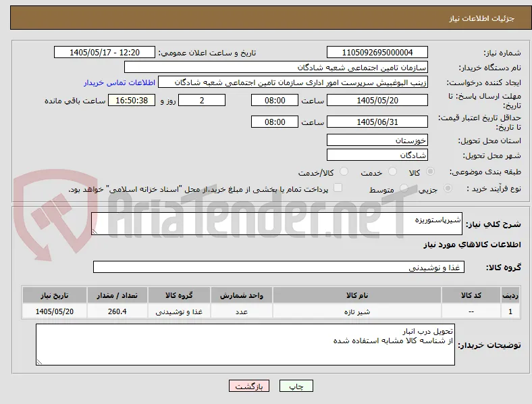Click the delivery province field خوزستان
Viewport: 532px width, 404px height.
(x=377, y=141)
